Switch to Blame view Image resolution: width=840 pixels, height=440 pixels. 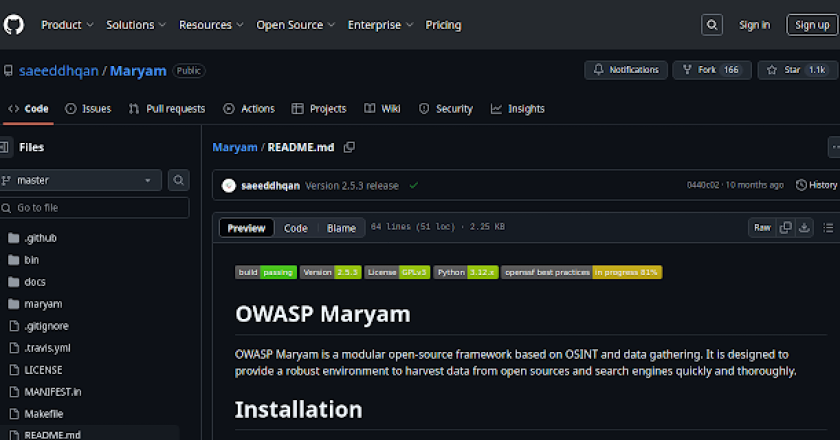[341, 228]
